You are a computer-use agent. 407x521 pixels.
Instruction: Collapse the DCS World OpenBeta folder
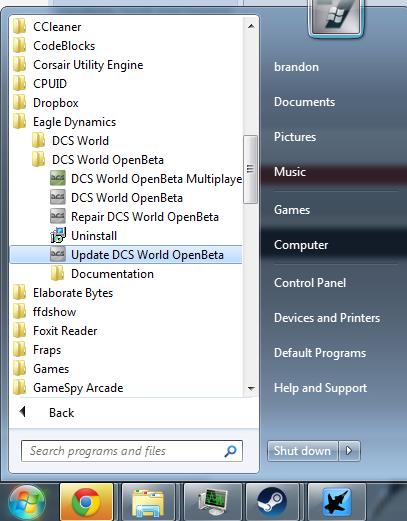click(x=108, y=160)
